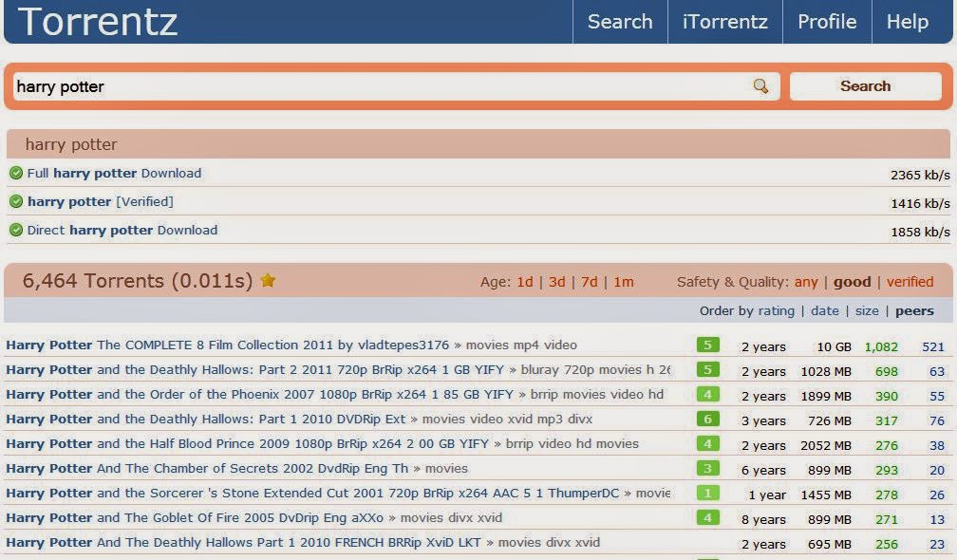957x560 pixels.
Task: Click the gold star bookmark icon
Action: 268,280
